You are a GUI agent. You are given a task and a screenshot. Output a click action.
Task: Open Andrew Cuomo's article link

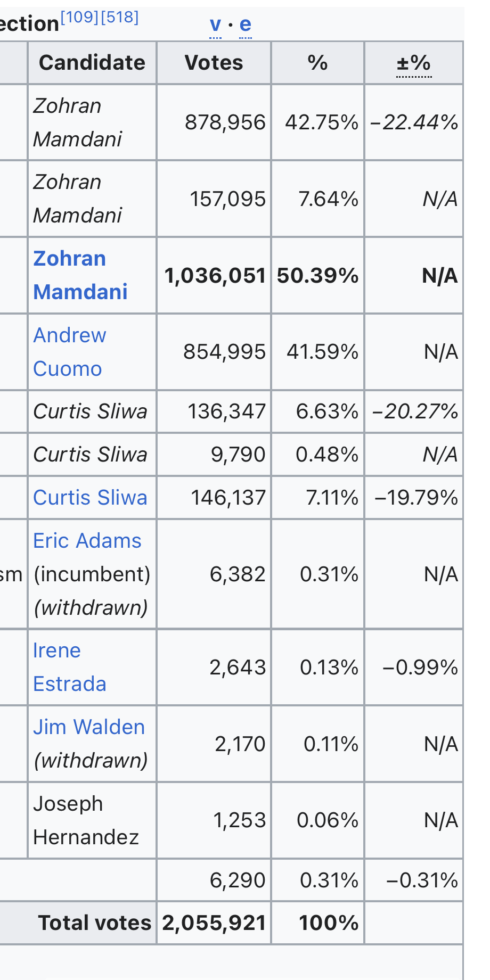click(x=69, y=352)
